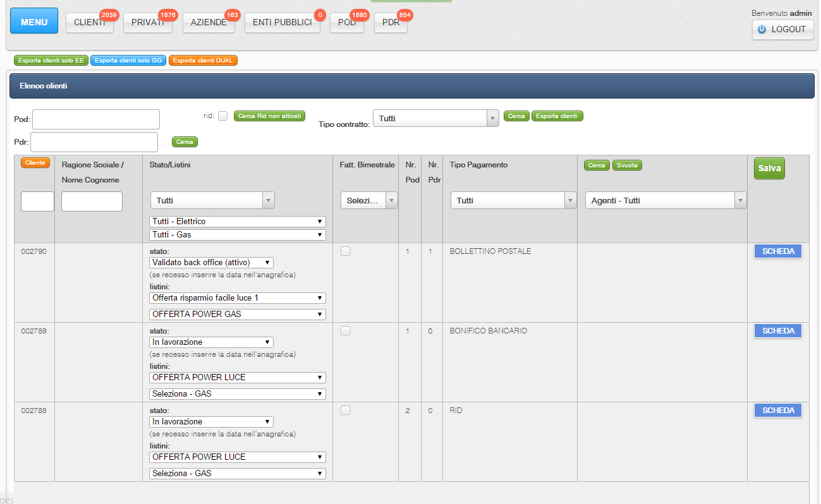Click the BONIFICO BANCARIO payment text
This screenshot has width=821, height=504.
coord(488,331)
